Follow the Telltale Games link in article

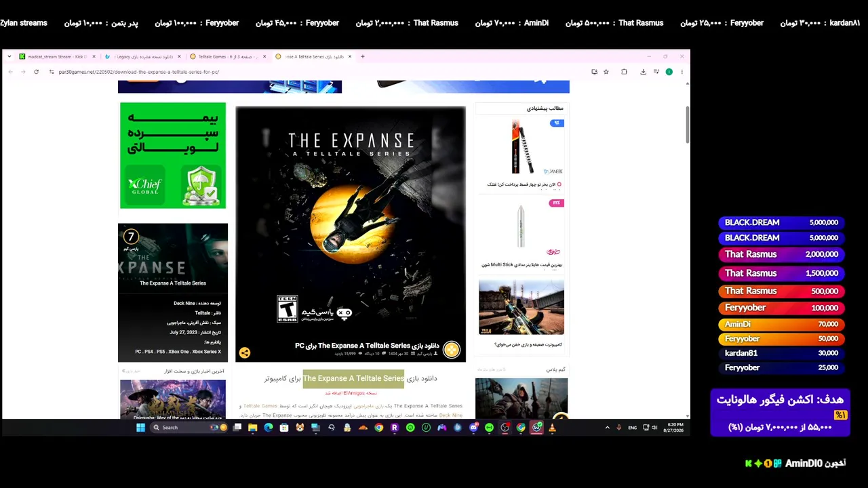click(x=260, y=406)
